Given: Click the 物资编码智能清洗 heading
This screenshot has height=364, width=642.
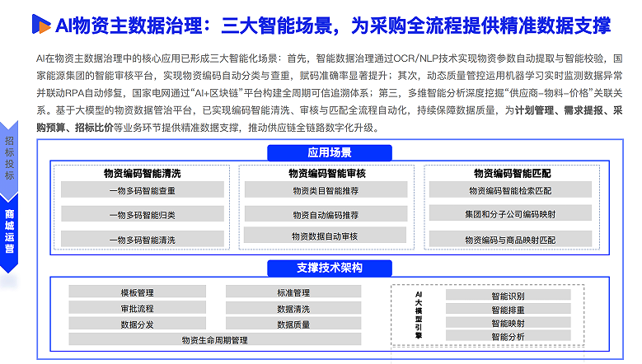Looking at the screenshot, I should click(142, 174).
